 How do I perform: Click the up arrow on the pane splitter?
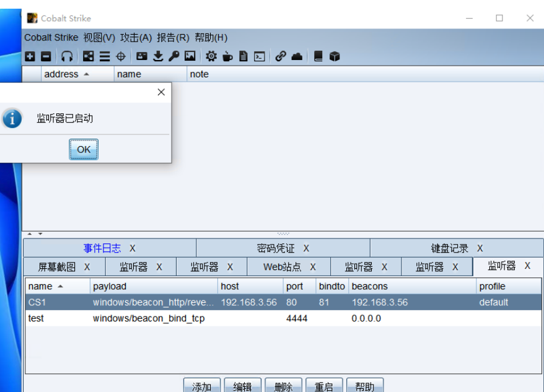tap(30, 234)
